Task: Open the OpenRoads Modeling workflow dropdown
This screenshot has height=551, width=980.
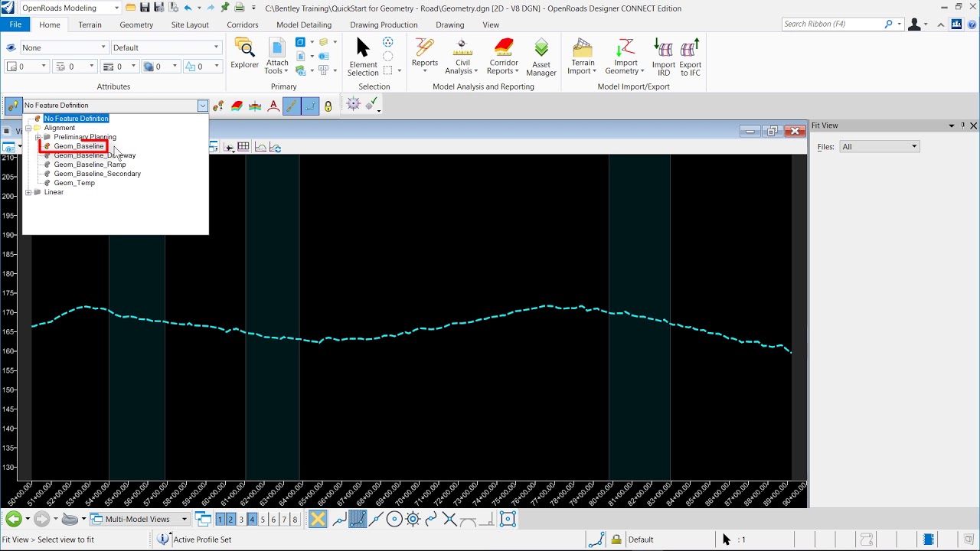Action: pos(116,8)
